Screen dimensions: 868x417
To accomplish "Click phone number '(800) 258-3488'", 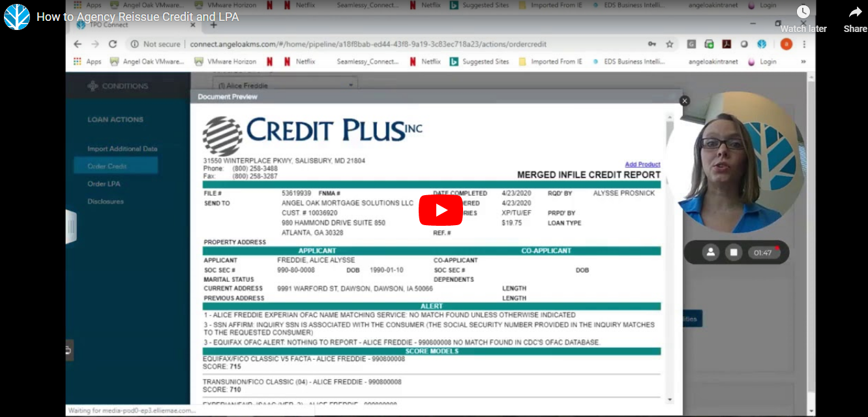I will tap(255, 168).
